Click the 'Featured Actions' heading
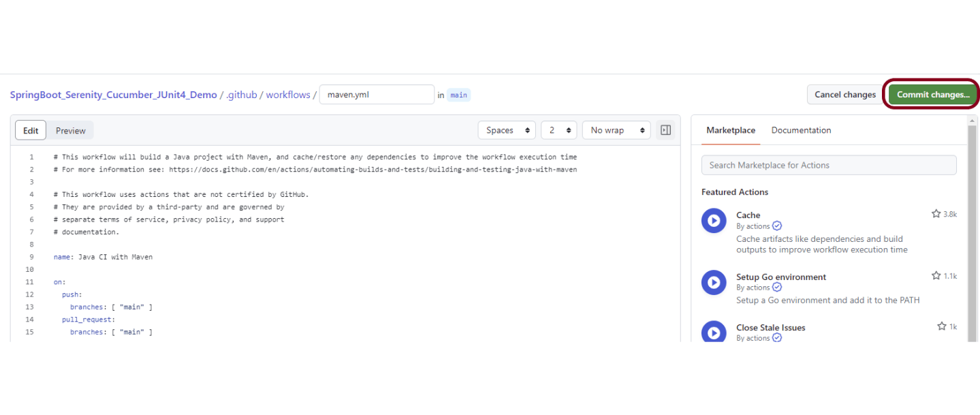The width and height of the screenshot is (980, 415). click(735, 192)
